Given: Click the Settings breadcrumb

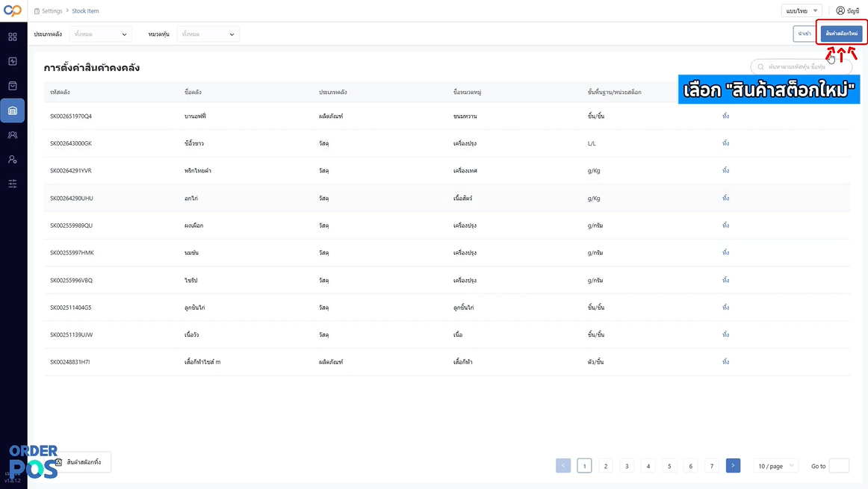Looking at the screenshot, I should (52, 11).
